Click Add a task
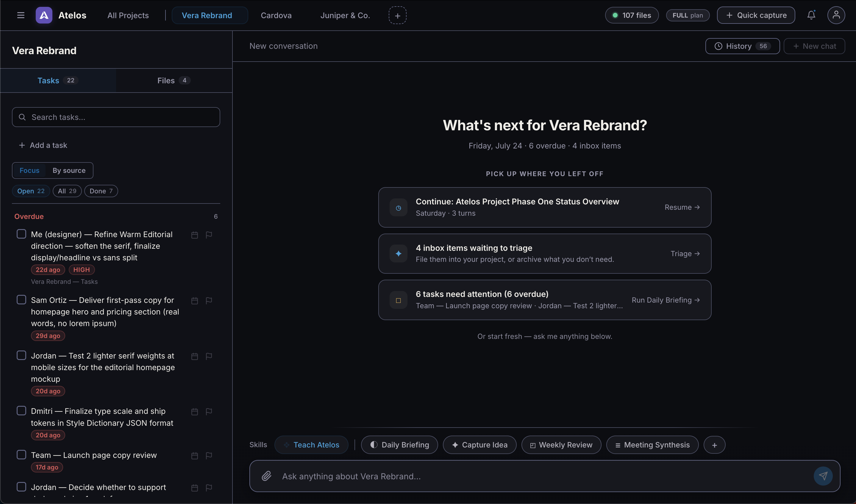Image resolution: width=856 pixels, height=504 pixels. pyautogui.click(x=43, y=145)
